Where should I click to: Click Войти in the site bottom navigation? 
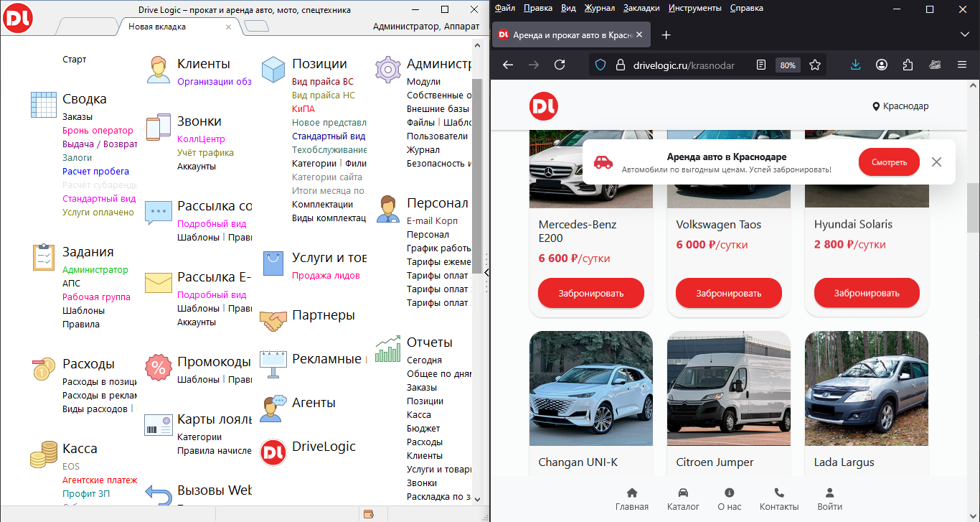[x=830, y=499]
